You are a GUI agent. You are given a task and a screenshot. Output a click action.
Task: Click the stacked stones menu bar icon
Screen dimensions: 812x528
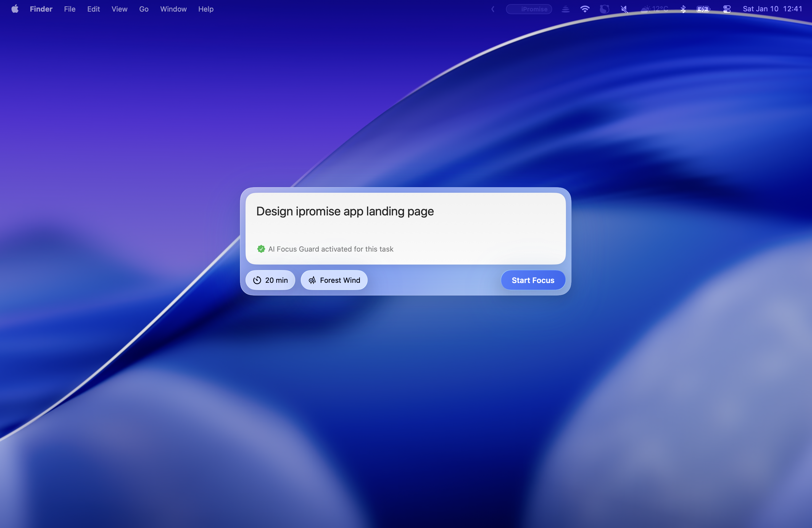click(565, 9)
